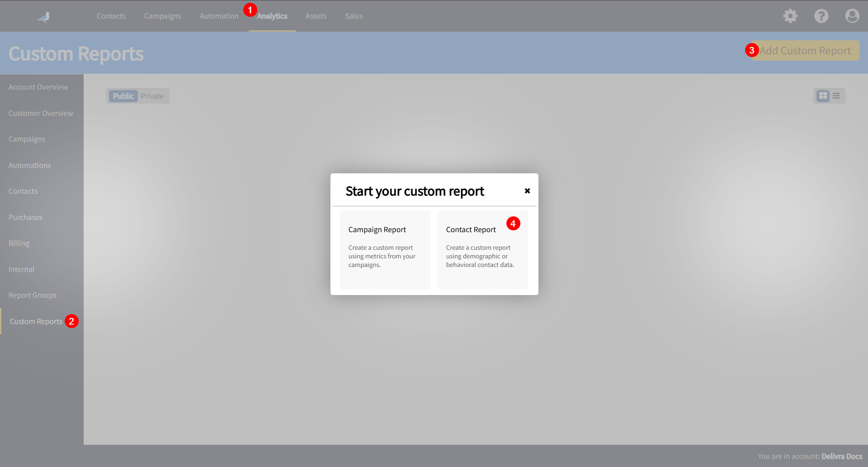Open Billing in the sidebar
Image resolution: width=868 pixels, height=467 pixels.
pos(19,243)
